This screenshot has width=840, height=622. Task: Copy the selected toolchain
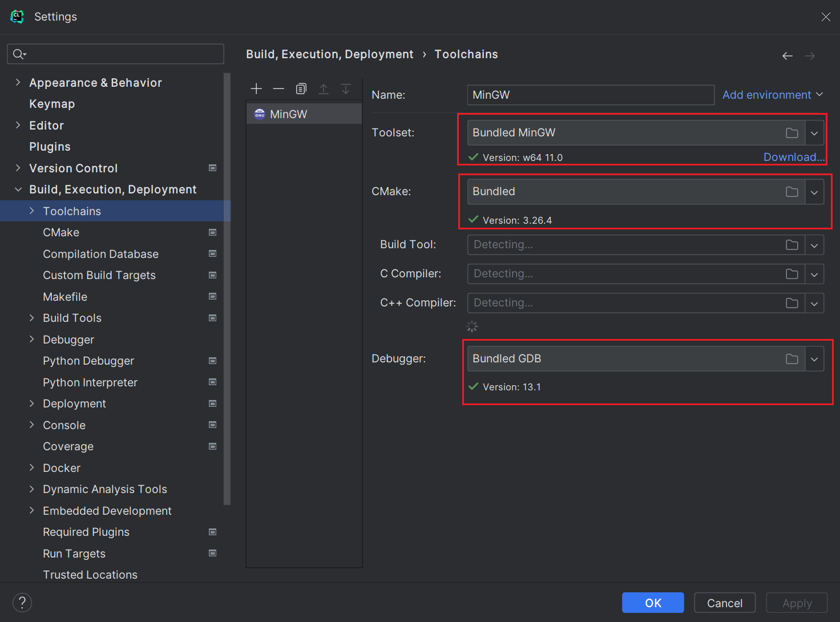[301, 88]
